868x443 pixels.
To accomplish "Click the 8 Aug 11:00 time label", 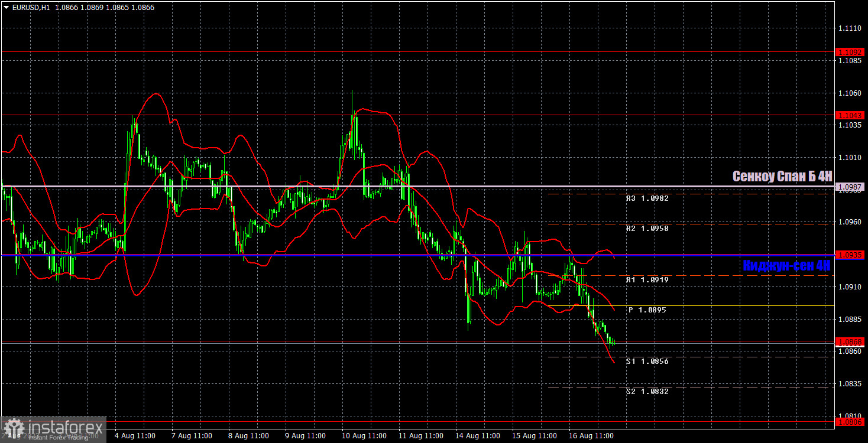I will point(248,436).
